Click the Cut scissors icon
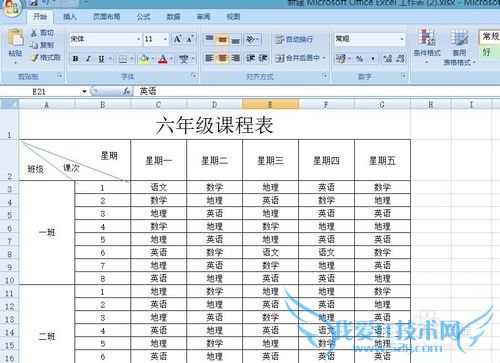The height and width of the screenshot is (363, 500). tap(34, 33)
